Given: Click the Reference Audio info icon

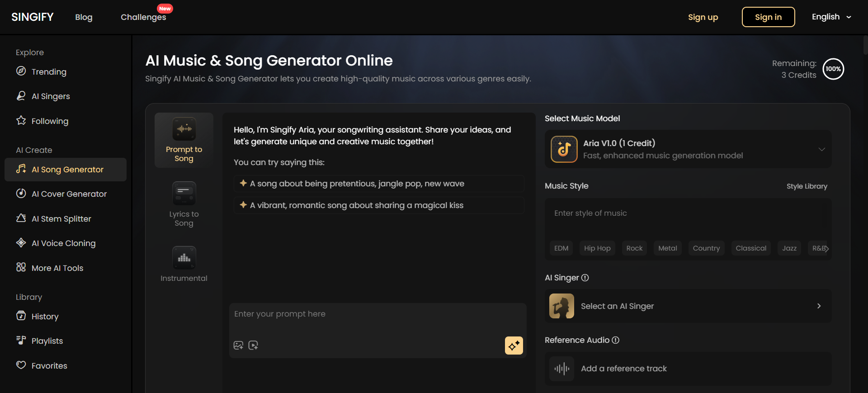Looking at the screenshot, I should click(x=616, y=340).
